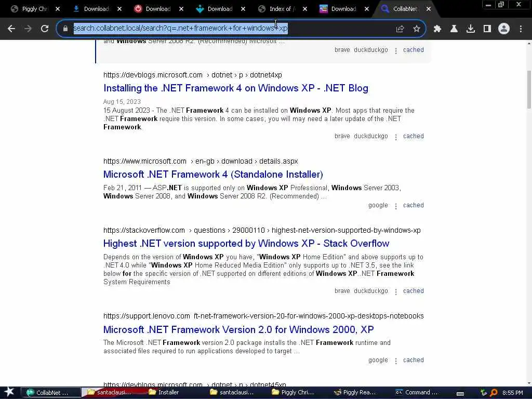Reload the current page
The width and height of the screenshot is (532, 399).
coord(45,29)
